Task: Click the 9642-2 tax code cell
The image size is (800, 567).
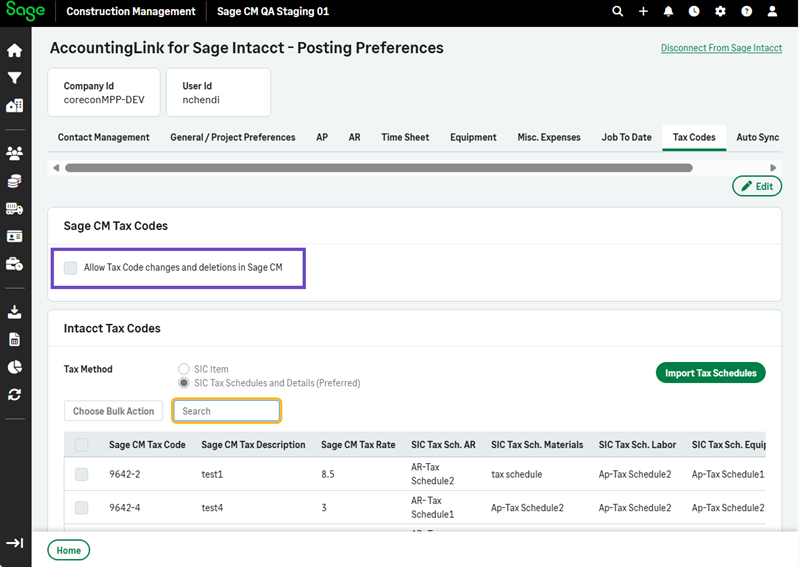Action: point(124,474)
